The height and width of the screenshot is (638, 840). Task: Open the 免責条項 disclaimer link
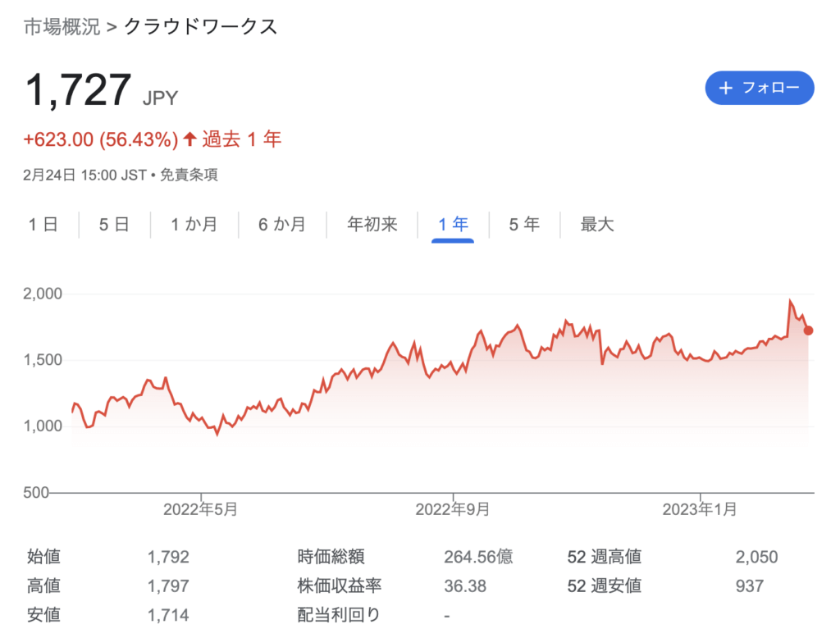click(189, 175)
